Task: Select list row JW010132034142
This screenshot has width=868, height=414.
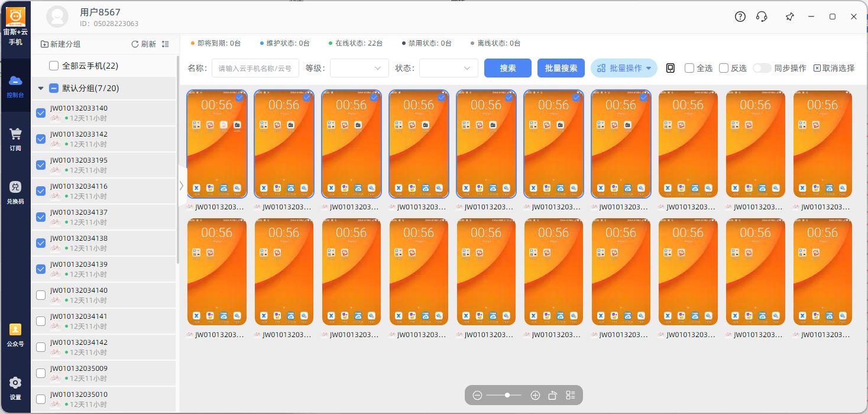Action: [x=103, y=347]
